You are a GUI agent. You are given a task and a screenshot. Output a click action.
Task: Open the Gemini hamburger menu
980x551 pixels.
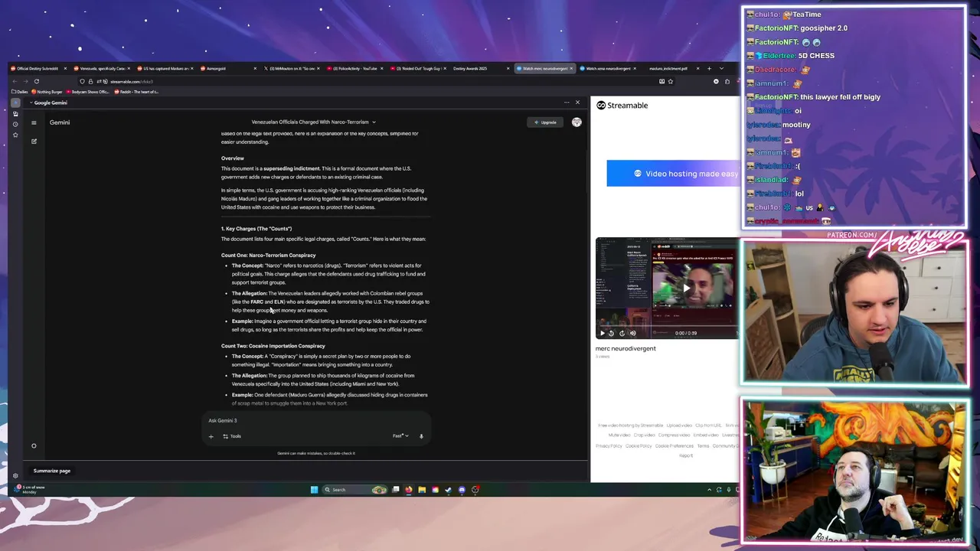[34, 122]
